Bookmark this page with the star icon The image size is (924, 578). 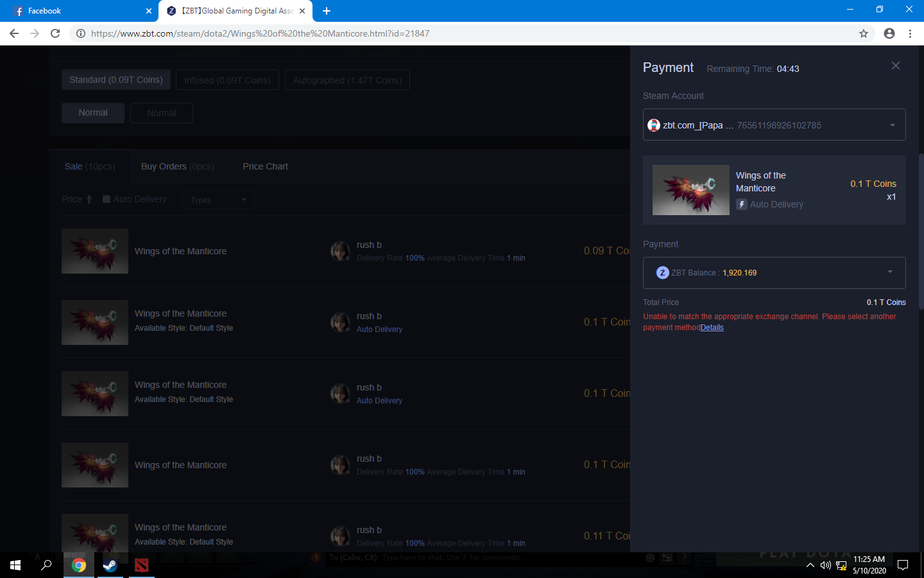(864, 33)
